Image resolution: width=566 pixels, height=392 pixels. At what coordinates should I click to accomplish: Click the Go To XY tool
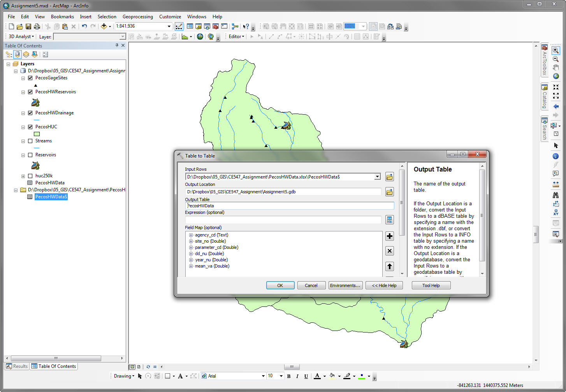click(556, 212)
